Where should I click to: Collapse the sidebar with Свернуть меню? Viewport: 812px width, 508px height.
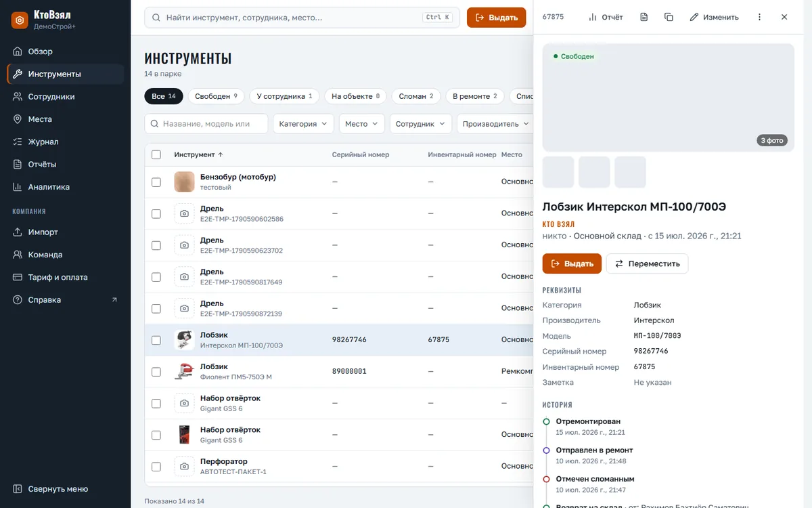[65, 489]
